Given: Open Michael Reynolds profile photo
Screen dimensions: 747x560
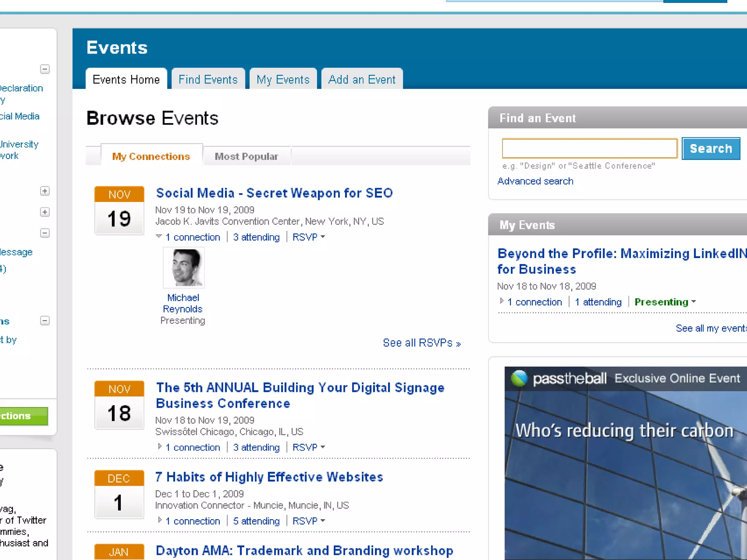Looking at the screenshot, I should 183,267.
